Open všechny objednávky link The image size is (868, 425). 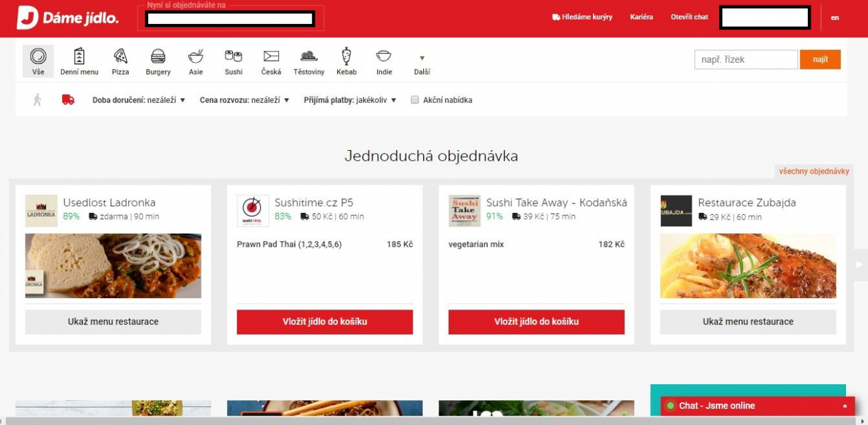[814, 171]
